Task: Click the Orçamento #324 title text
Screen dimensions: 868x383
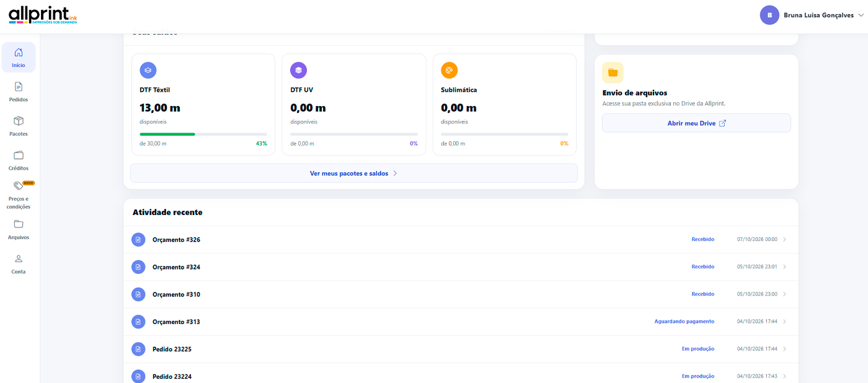Action: point(176,267)
